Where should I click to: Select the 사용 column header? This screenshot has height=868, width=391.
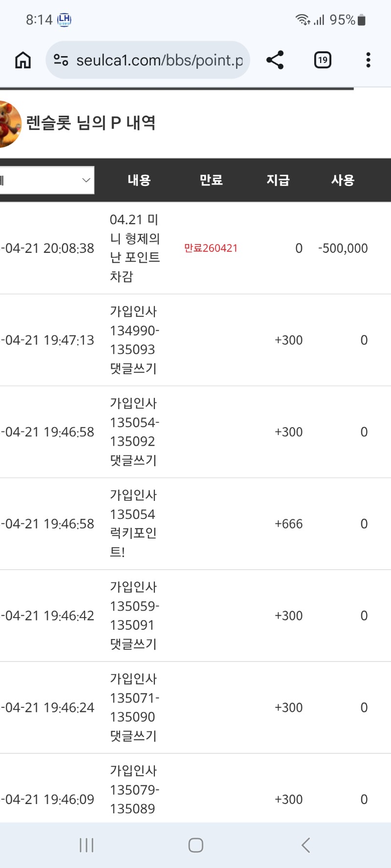point(343,180)
